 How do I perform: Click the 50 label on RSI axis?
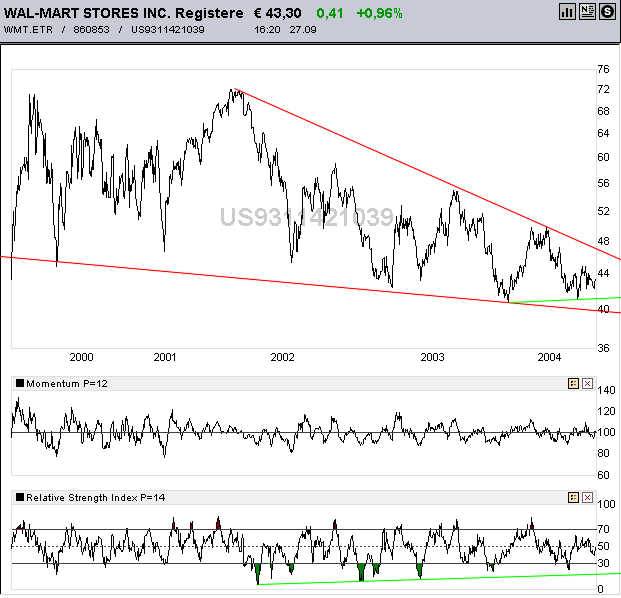603,546
